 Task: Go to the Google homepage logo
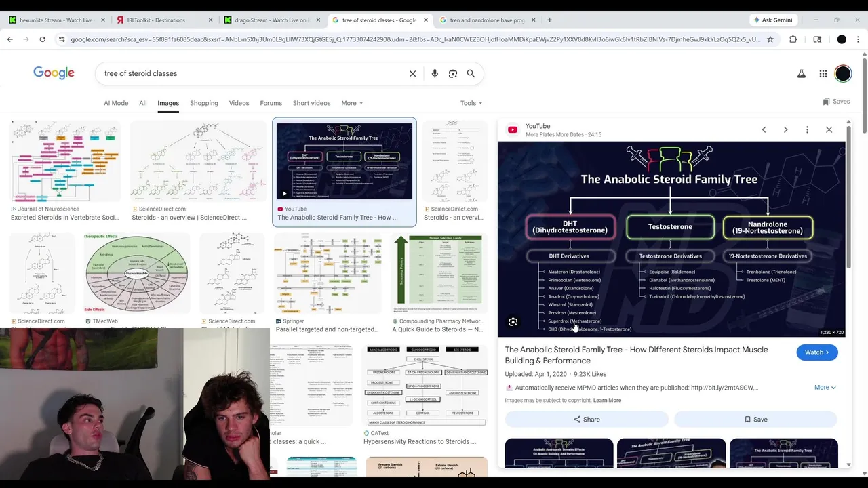point(54,73)
